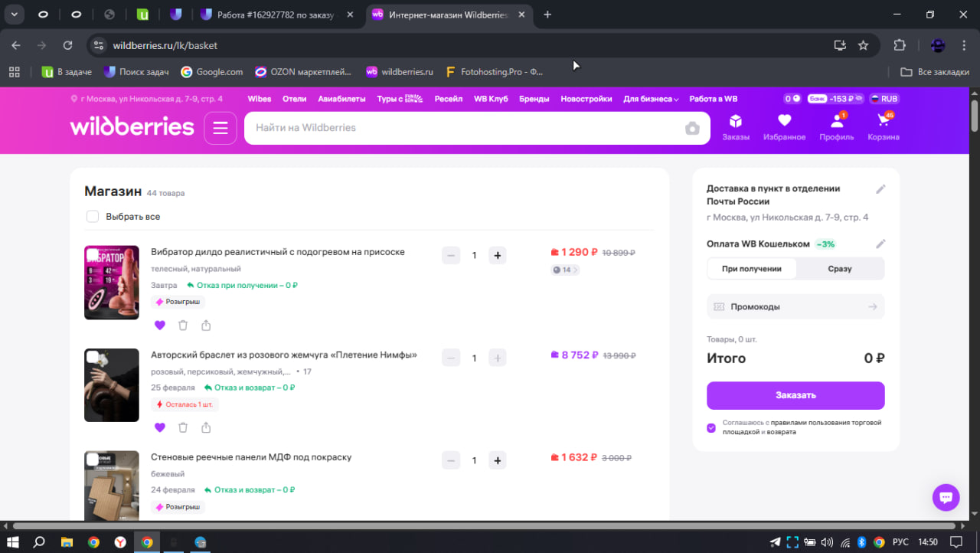This screenshot has width=980, height=553.
Task: Expand the Для бизнеса dropdown
Action: coord(651,99)
